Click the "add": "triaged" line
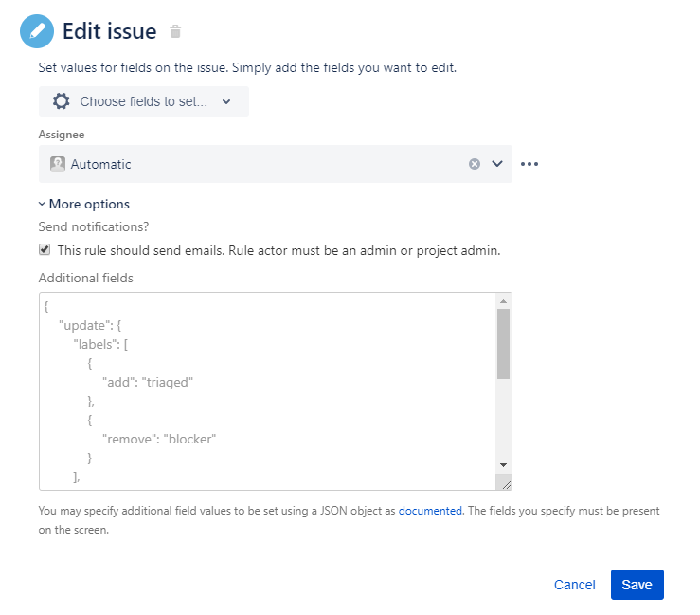The height and width of the screenshot is (615, 700). pos(148,382)
